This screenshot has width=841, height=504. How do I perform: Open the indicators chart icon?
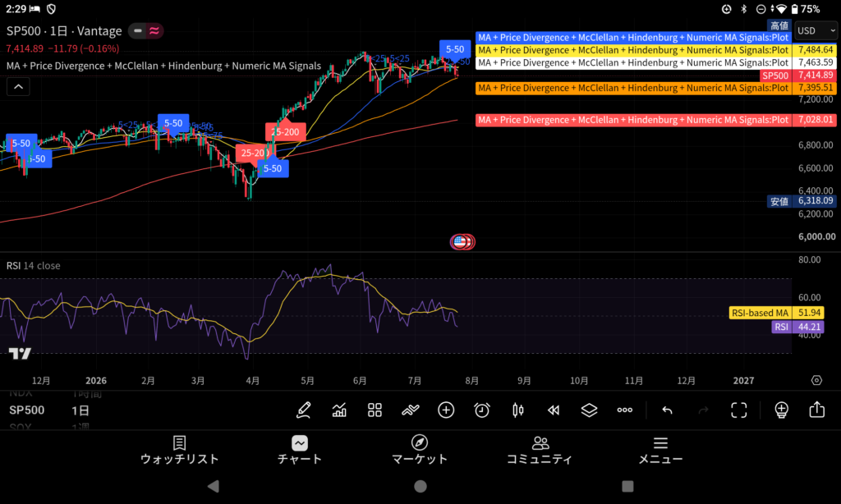339,410
